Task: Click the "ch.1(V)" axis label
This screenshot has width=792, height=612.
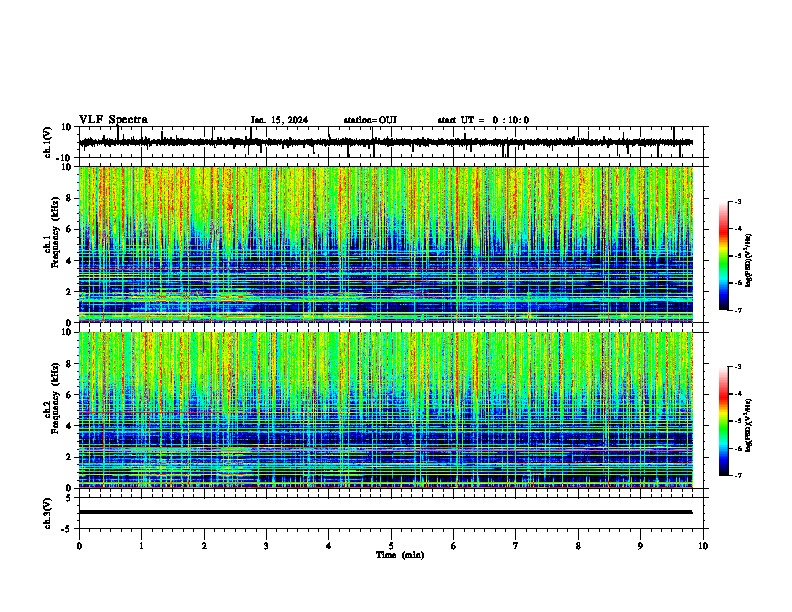Action: 48,142
